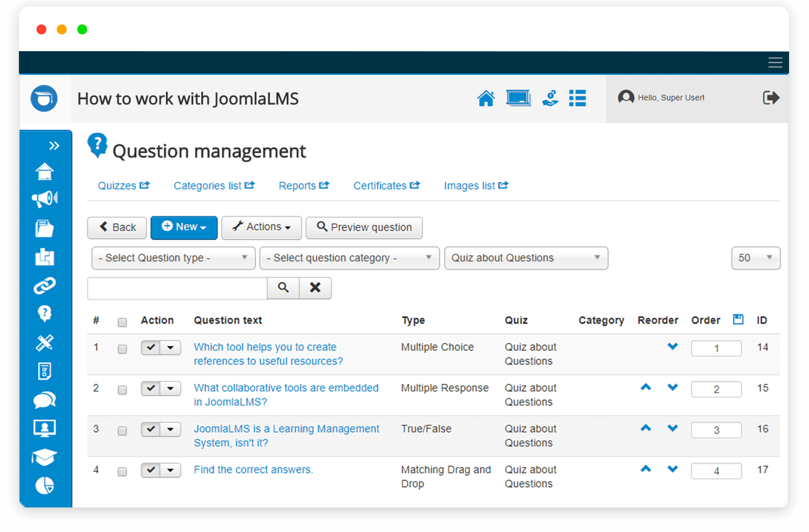
Task: Open the Actions dropdown button
Action: click(x=261, y=228)
